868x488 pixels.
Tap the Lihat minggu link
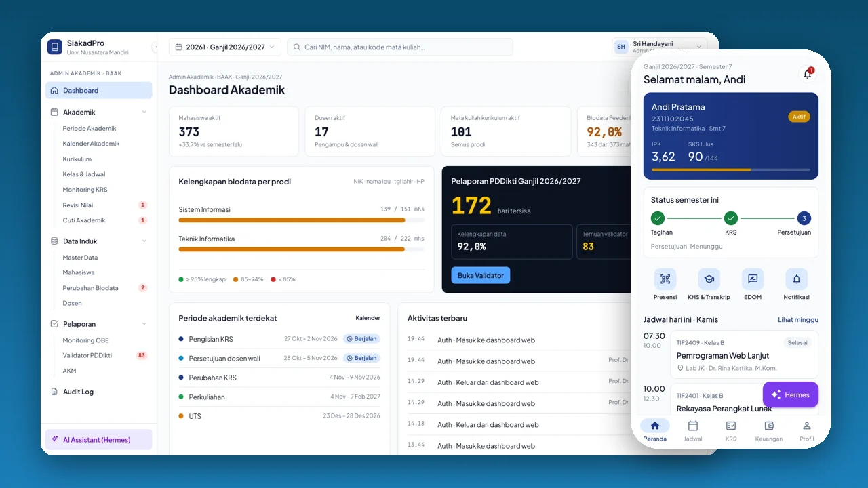(798, 320)
